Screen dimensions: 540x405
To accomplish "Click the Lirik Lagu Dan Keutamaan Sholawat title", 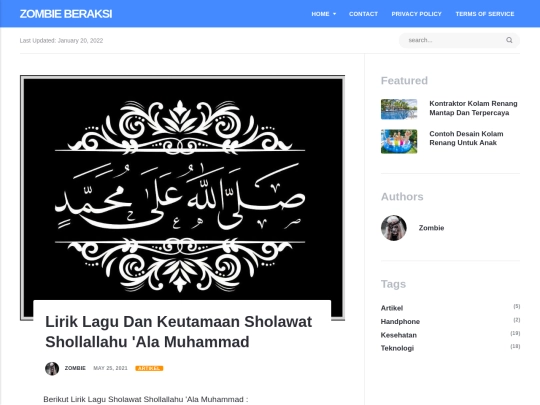I will 178,332.
